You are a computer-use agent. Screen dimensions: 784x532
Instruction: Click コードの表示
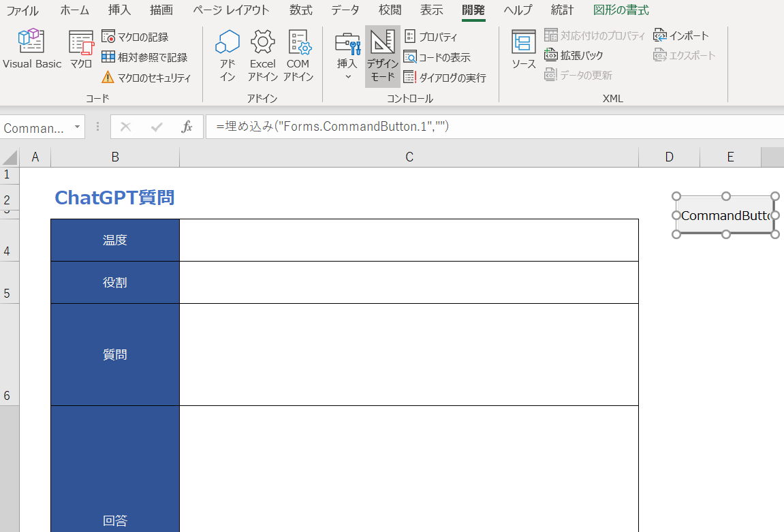tap(437, 57)
